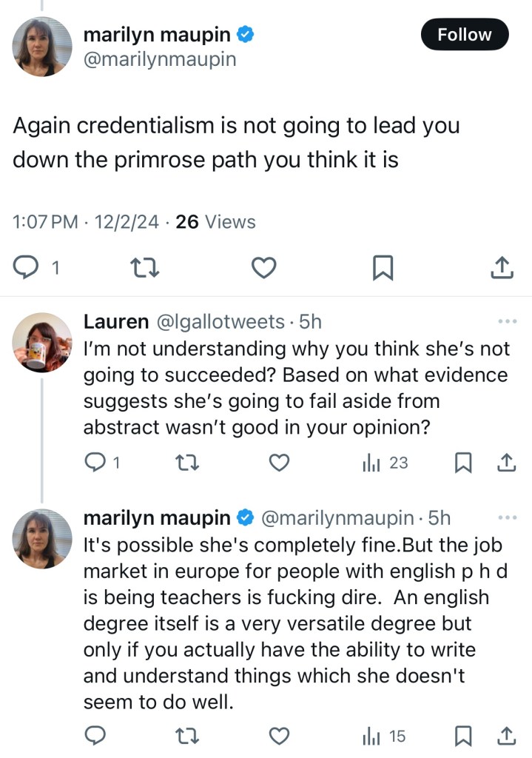
Task: Reply to the main credentialism tweet
Action: pos(27,267)
